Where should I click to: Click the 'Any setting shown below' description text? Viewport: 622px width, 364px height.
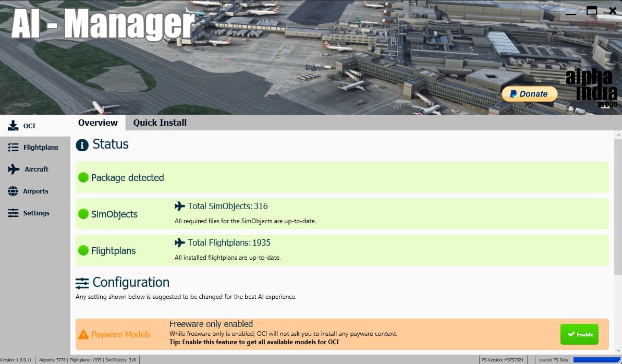(186, 297)
